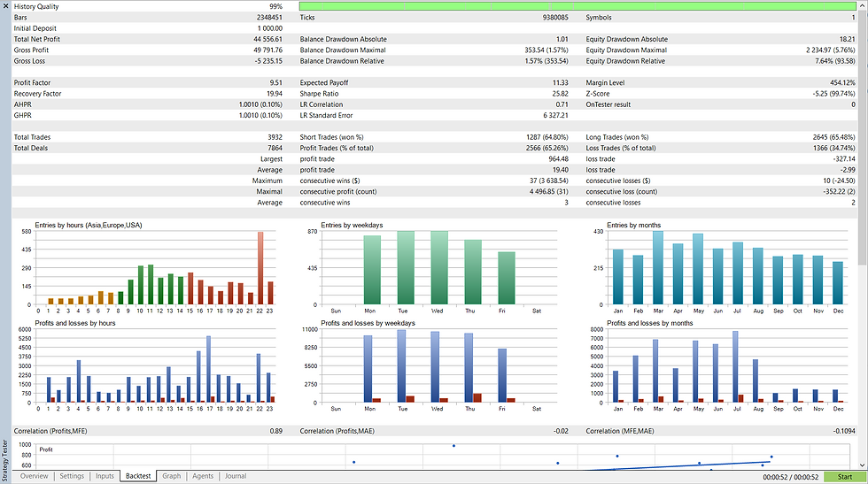Click the scrollbar down arrow

coord(862,465)
